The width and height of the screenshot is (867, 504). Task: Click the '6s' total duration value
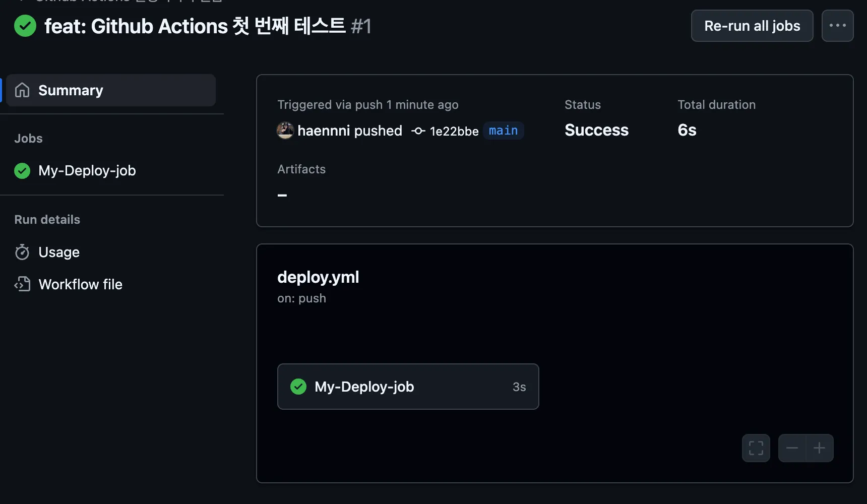click(x=687, y=130)
